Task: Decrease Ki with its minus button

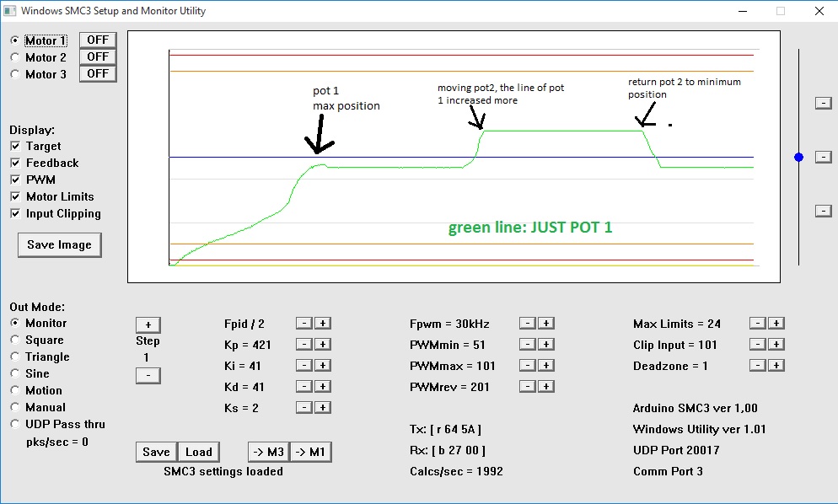Action: [304, 366]
